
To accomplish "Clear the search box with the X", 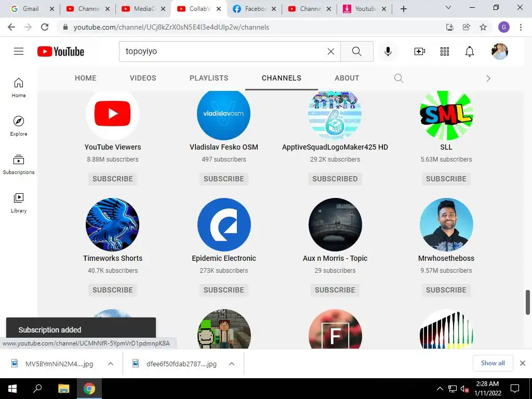I will pyautogui.click(x=331, y=51).
